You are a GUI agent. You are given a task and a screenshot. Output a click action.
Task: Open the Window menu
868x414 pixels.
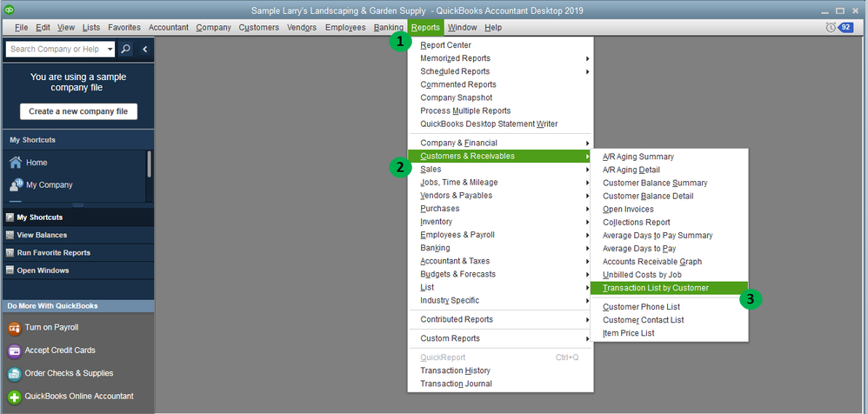[x=462, y=28]
